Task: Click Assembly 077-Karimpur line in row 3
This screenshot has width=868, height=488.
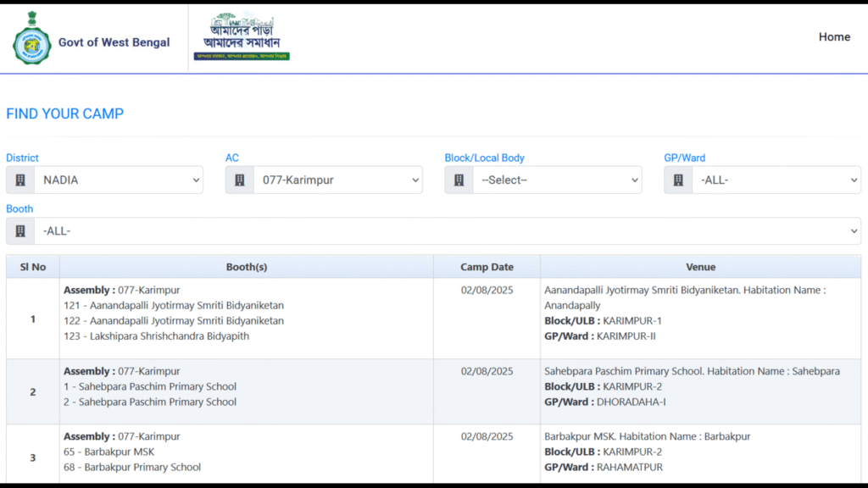Action: point(122,436)
